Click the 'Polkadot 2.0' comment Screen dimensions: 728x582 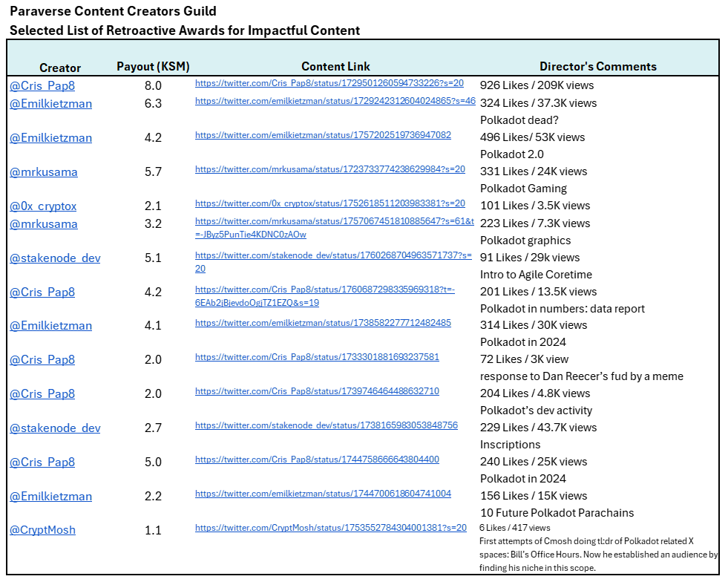[x=511, y=154]
